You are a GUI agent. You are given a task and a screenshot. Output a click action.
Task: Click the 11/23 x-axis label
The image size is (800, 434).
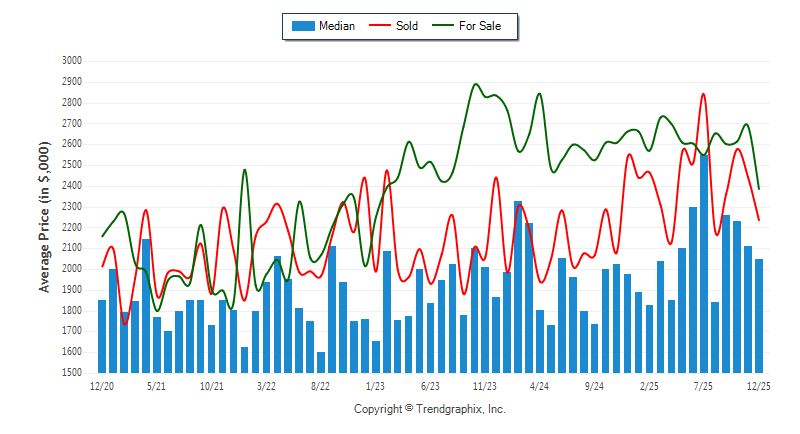[x=485, y=385]
